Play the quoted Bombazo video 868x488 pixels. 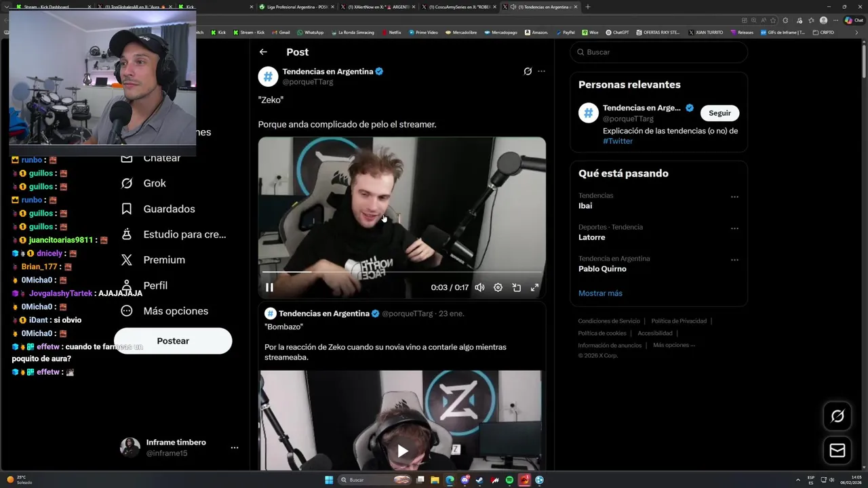(402, 451)
